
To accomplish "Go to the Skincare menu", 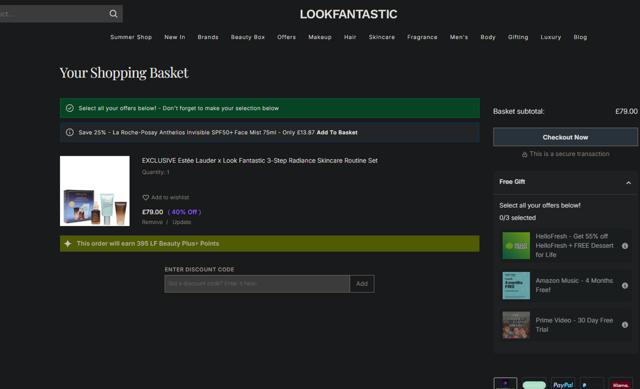I will [x=382, y=37].
